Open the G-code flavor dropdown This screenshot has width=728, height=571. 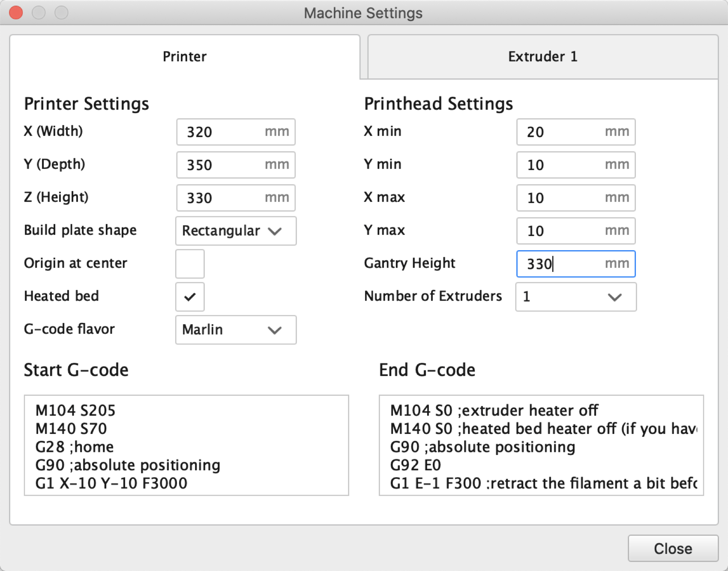click(x=235, y=330)
